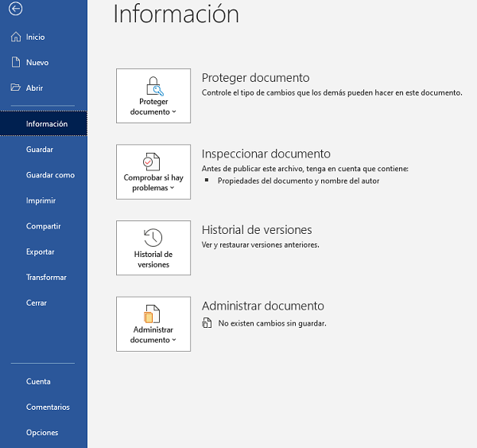This screenshot has width=477, height=448.
Task: Open the Compartir menu item
Action: [43, 226]
